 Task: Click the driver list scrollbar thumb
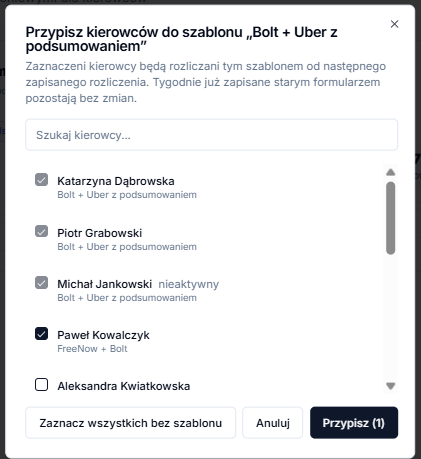point(391,218)
